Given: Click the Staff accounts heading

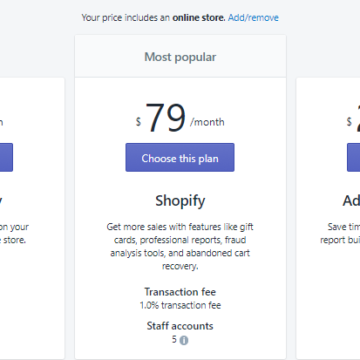Looking at the screenshot, I should (180, 326).
